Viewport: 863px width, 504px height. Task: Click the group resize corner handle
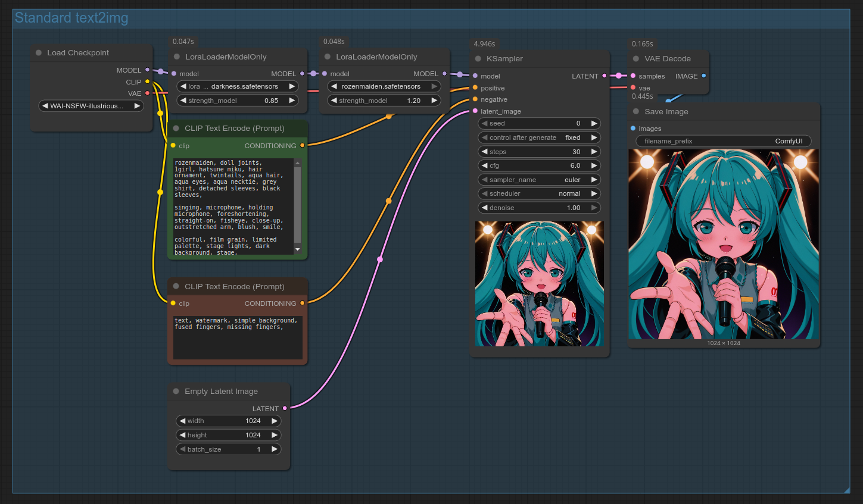847,490
